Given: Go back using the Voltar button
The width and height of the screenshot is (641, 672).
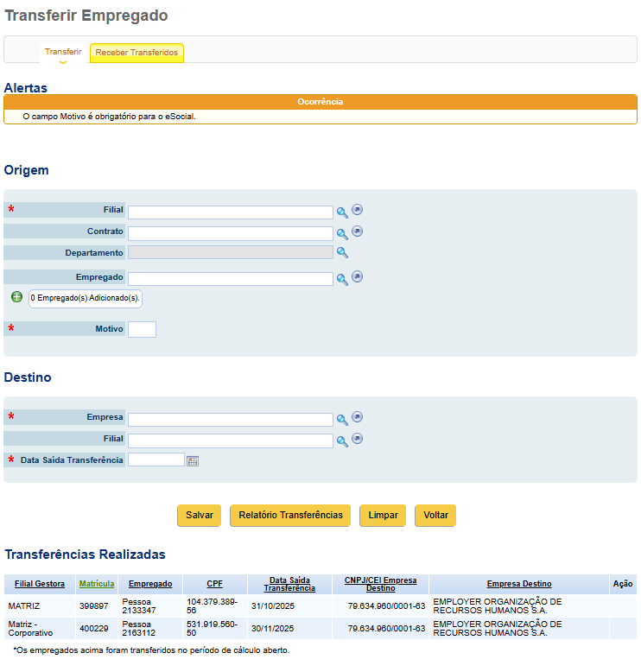Looking at the screenshot, I should coord(435,515).
